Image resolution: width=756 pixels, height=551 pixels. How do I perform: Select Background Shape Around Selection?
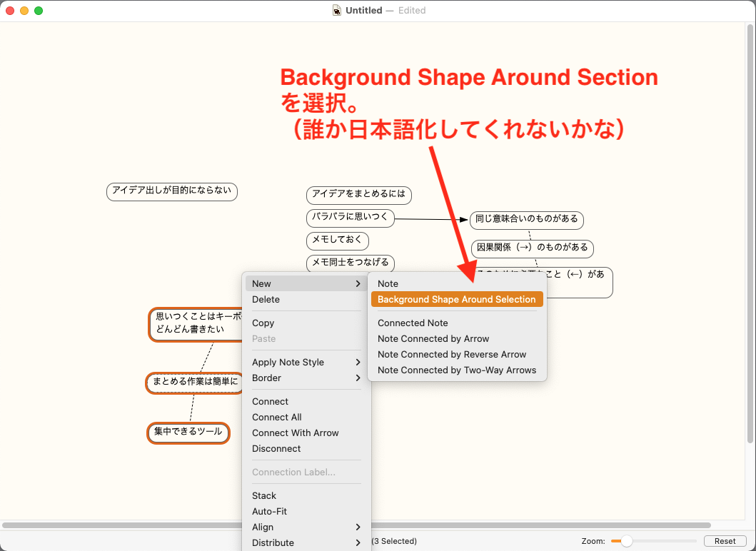457,299
